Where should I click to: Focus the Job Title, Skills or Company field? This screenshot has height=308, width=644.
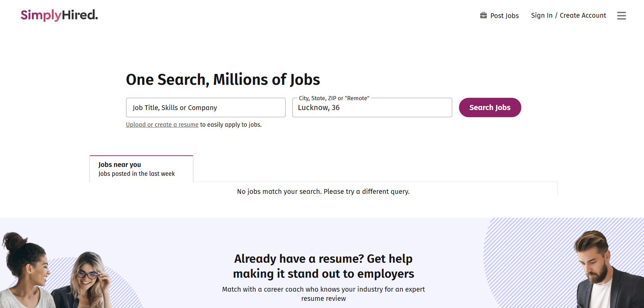[205, 108]
